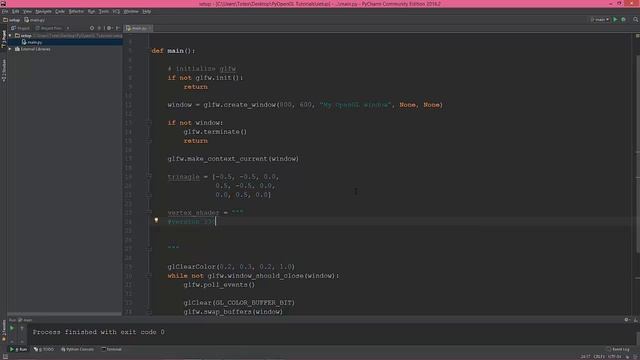
Task: Click the project panel horizontal scrollbar
Action: point(64,314)
